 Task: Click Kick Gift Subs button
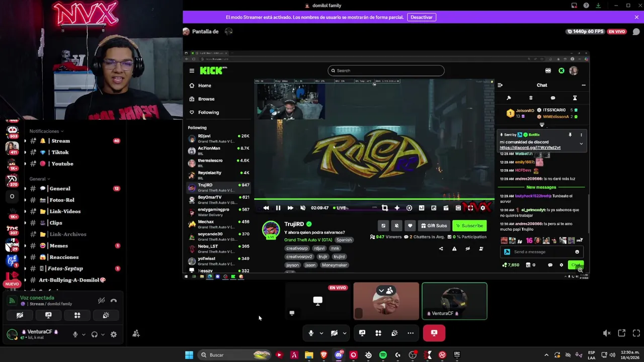click(x=434, y=226)
